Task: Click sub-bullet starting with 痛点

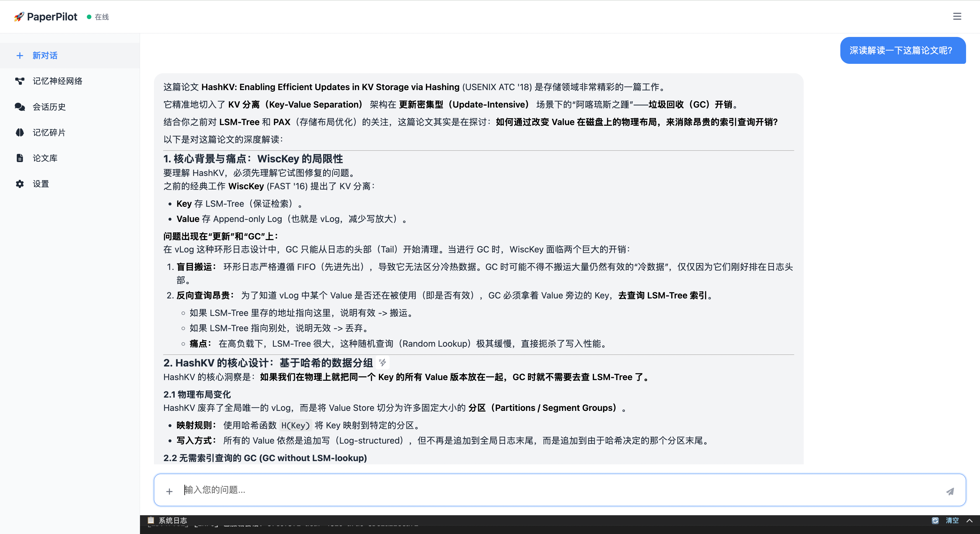Action: tap(398, 344)
